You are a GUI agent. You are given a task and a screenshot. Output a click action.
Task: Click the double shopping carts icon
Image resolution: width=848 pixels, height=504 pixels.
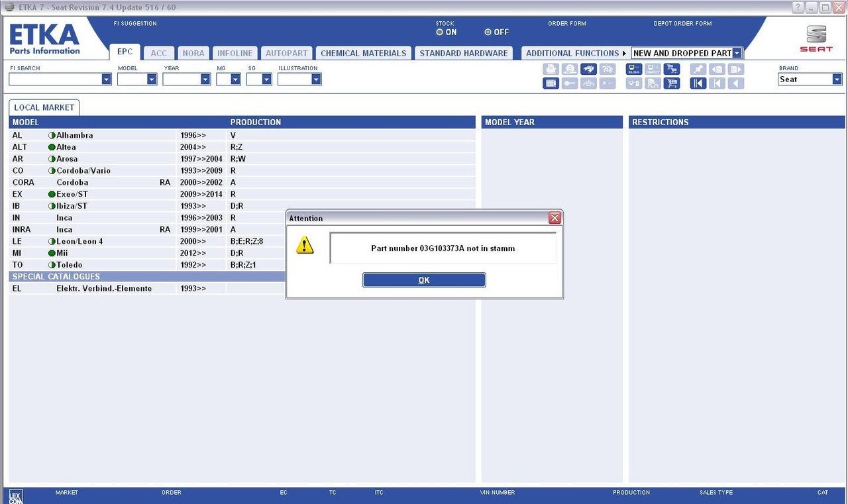tap(672, 69)
